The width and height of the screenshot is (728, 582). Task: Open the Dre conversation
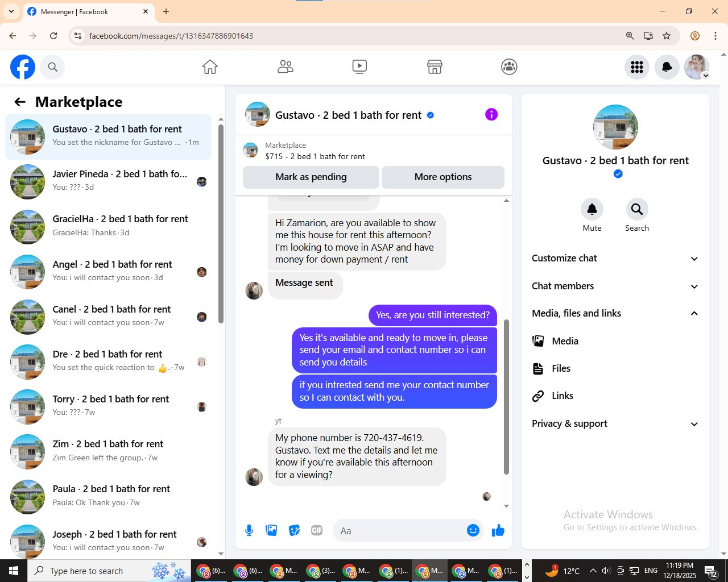(108, 361)
